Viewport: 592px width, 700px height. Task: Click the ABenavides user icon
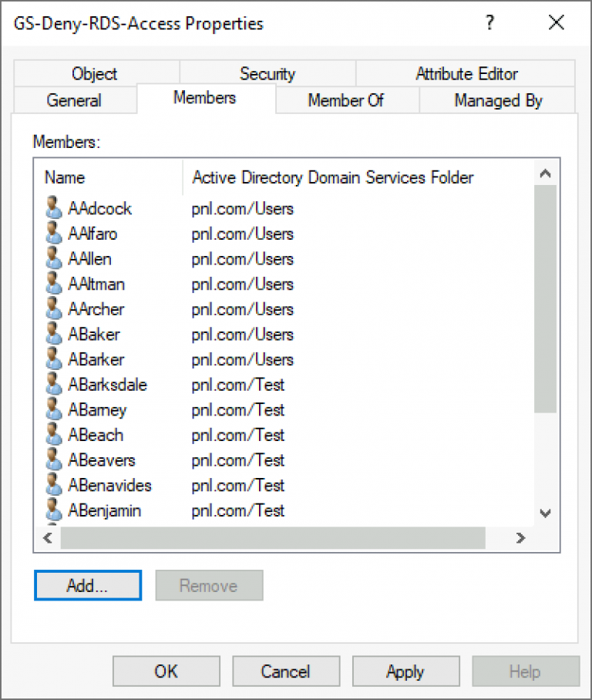(x=53, y=485)
